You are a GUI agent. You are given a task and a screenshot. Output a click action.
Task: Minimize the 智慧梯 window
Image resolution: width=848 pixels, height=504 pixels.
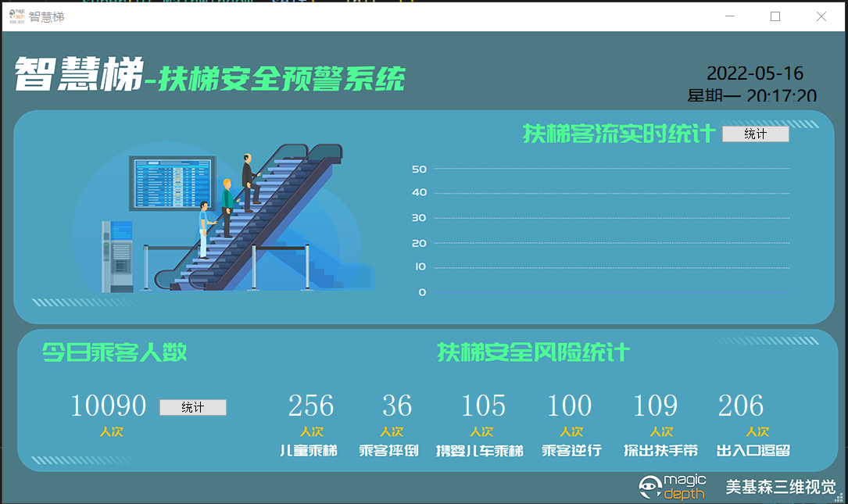(x=729, y=16)
